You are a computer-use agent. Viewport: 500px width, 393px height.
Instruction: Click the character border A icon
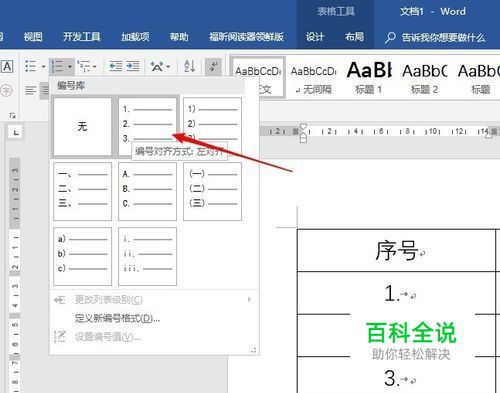(7, 66)
